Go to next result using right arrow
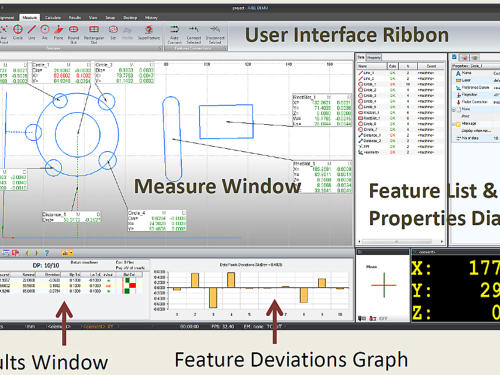 37,253
